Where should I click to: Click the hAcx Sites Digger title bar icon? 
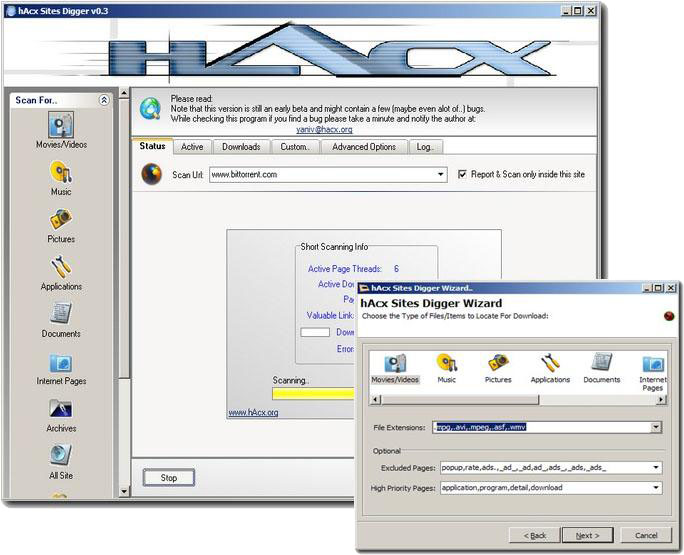[11, 11]
